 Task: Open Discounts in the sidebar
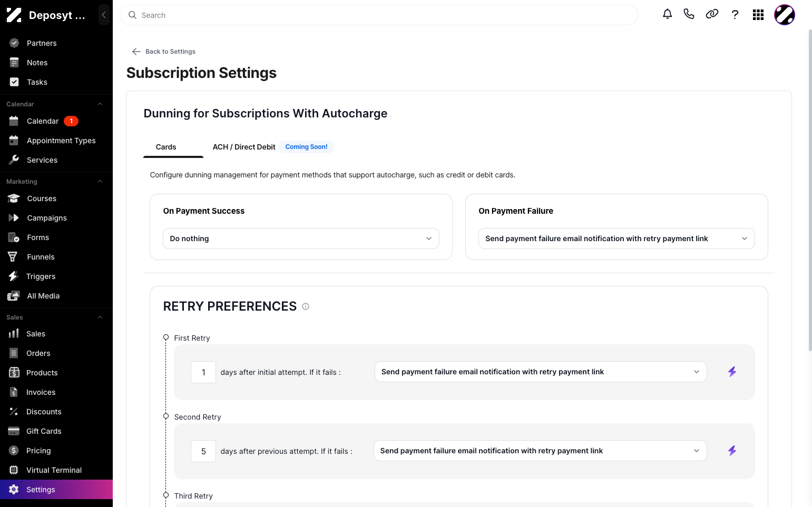click(x=56, y=412)
